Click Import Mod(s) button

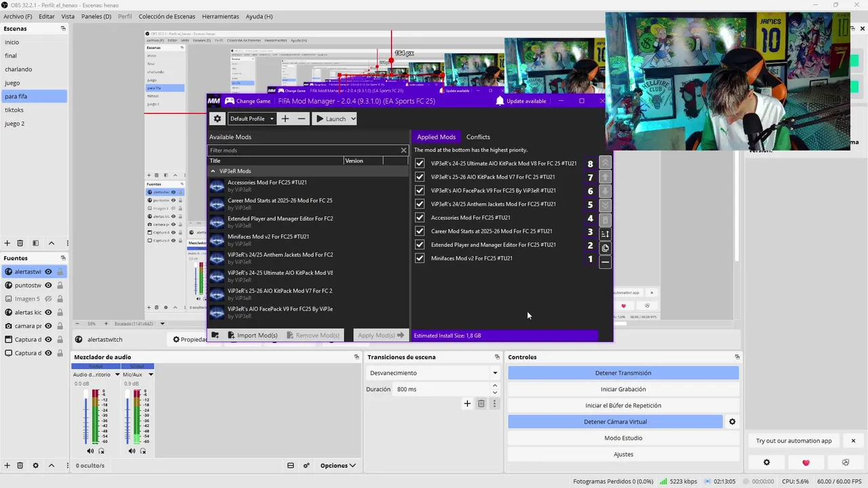[x=252, y=335]
